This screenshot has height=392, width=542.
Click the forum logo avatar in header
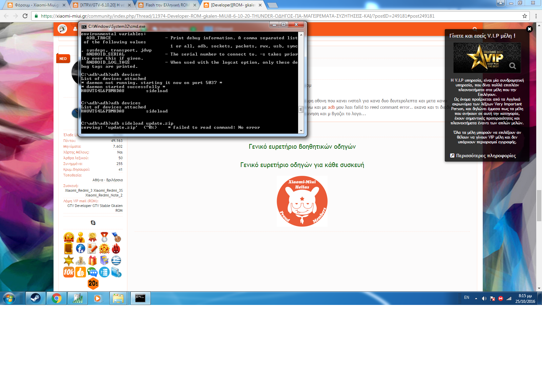tap(62, 29)
